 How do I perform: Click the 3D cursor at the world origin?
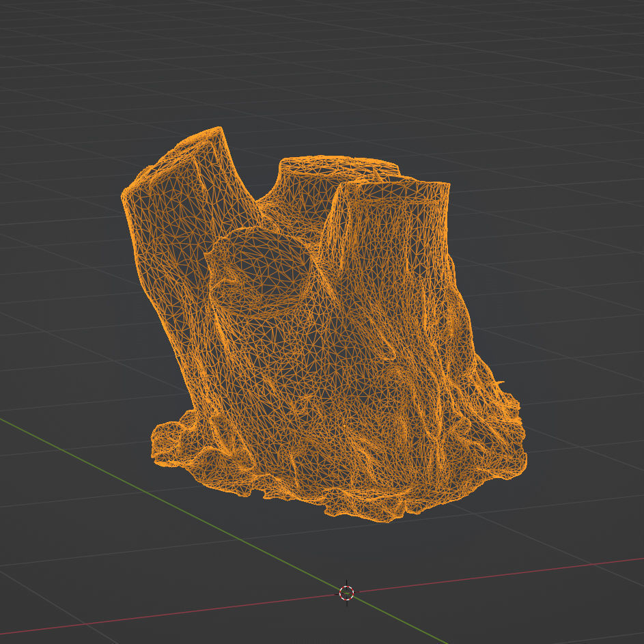coord(347,593)
